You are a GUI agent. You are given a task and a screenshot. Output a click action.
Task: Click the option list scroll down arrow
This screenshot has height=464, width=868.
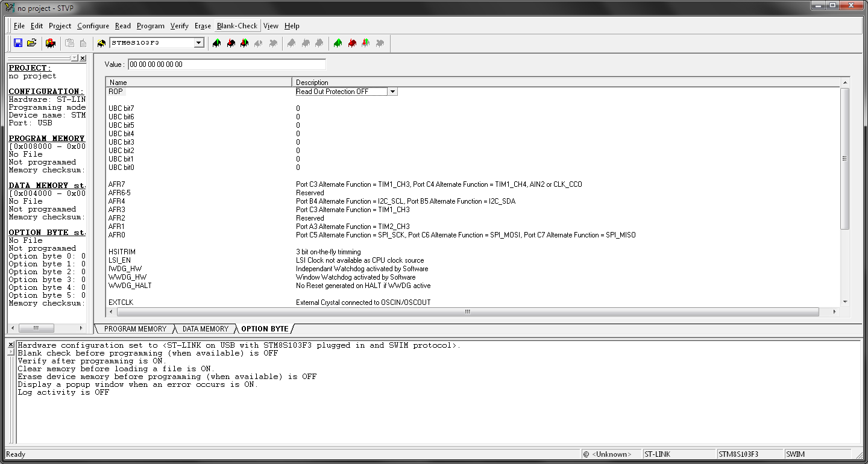[x=844, y=302]
